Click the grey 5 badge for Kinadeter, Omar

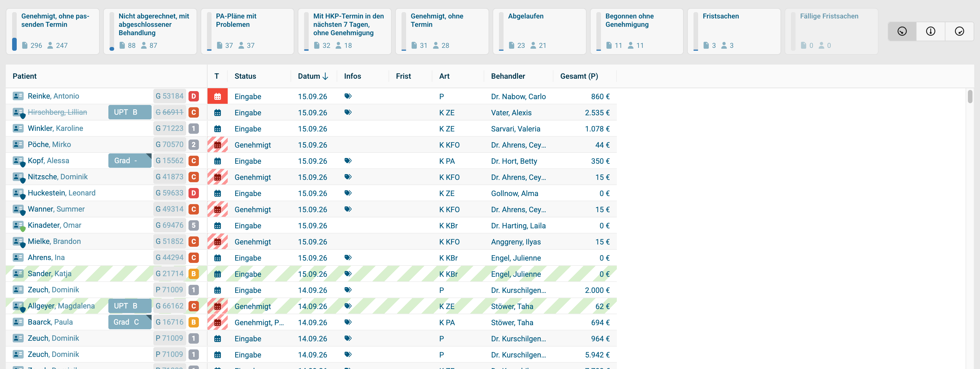coord(194,225)
